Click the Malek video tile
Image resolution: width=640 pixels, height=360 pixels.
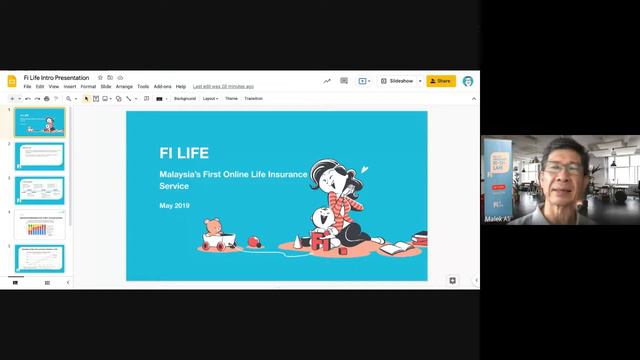pyautogui.click(x=561, y=180)
